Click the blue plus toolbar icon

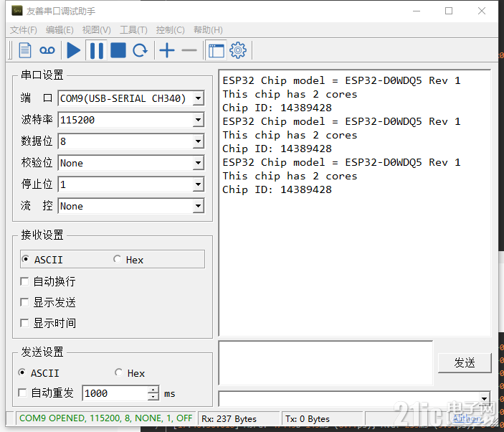click(167, 50)
